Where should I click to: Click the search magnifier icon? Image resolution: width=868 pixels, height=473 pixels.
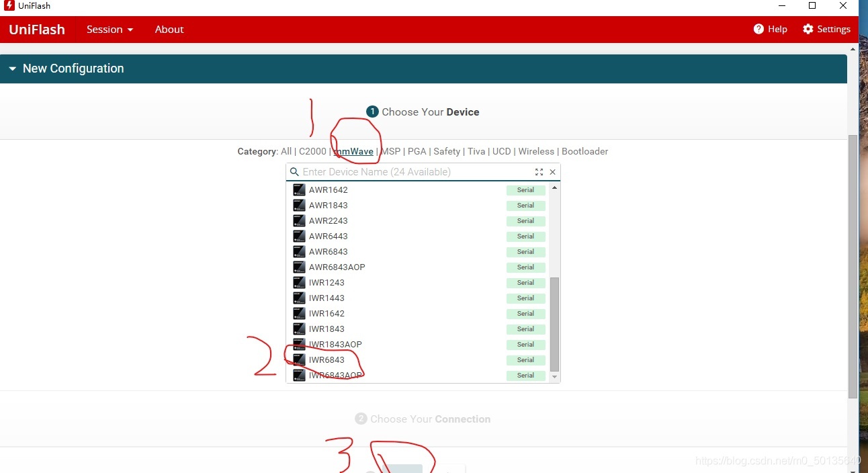[294, 172]
